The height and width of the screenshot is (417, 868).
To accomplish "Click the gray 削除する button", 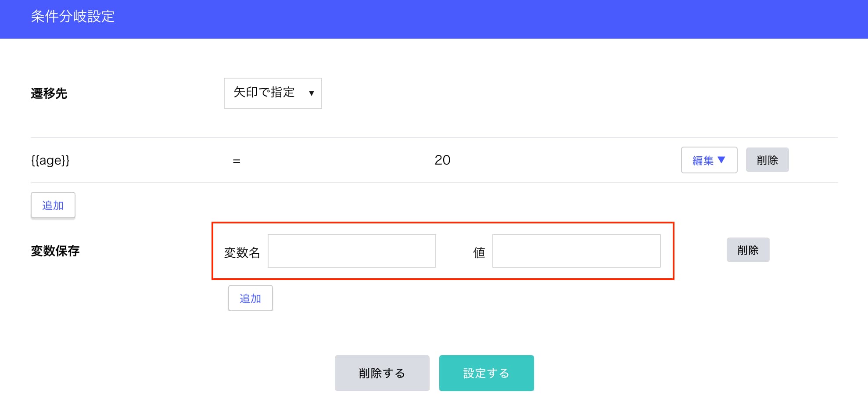I will pyautogui.click(x=382, y=373).
